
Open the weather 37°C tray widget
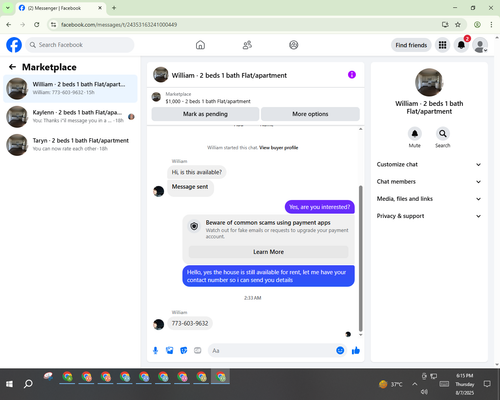click(391, 384)
